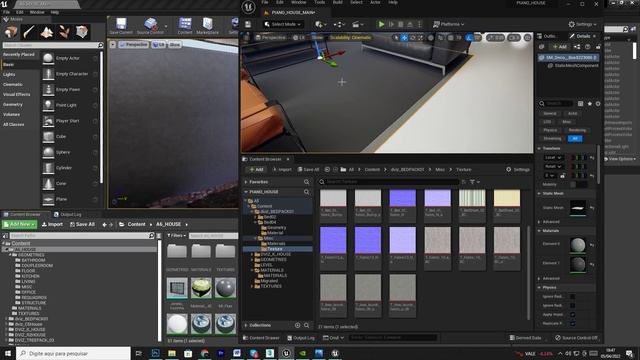Switch to the Output Log tab in UE4
Image resolution: width=640 pixels, height=360 pixels.
click(x=67, y=214)
